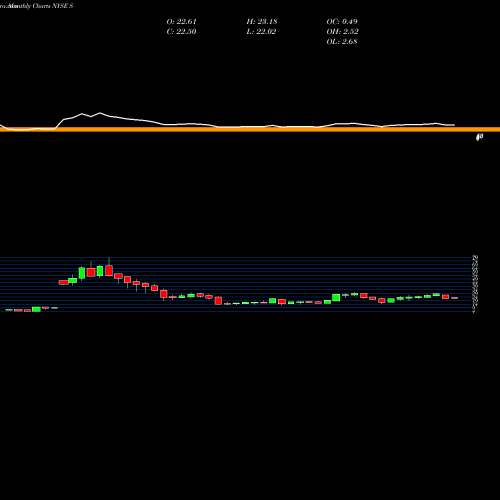500x500 pixels.
Task: Click the 'OH: 2.52' reading
Action: pos(343,31)
